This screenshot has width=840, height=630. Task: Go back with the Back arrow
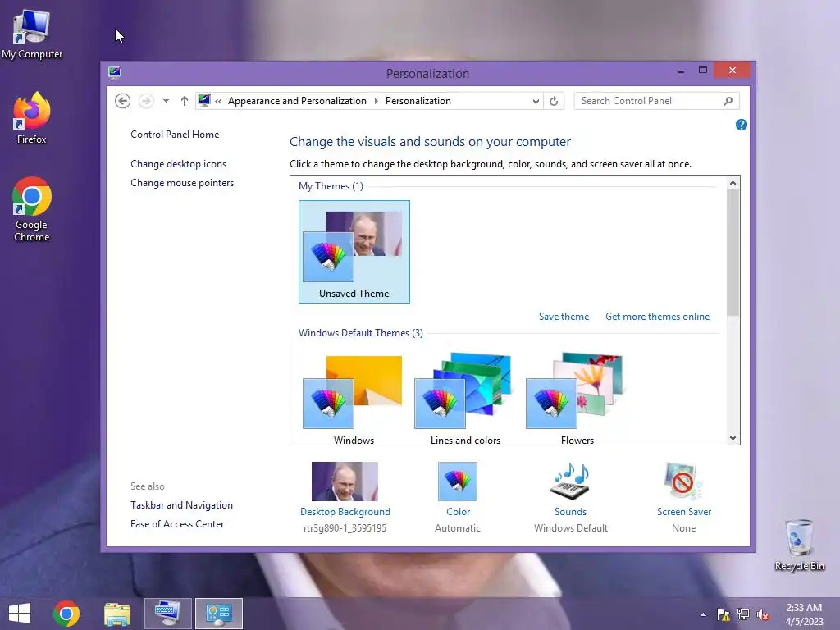click(x=123, y=101)
